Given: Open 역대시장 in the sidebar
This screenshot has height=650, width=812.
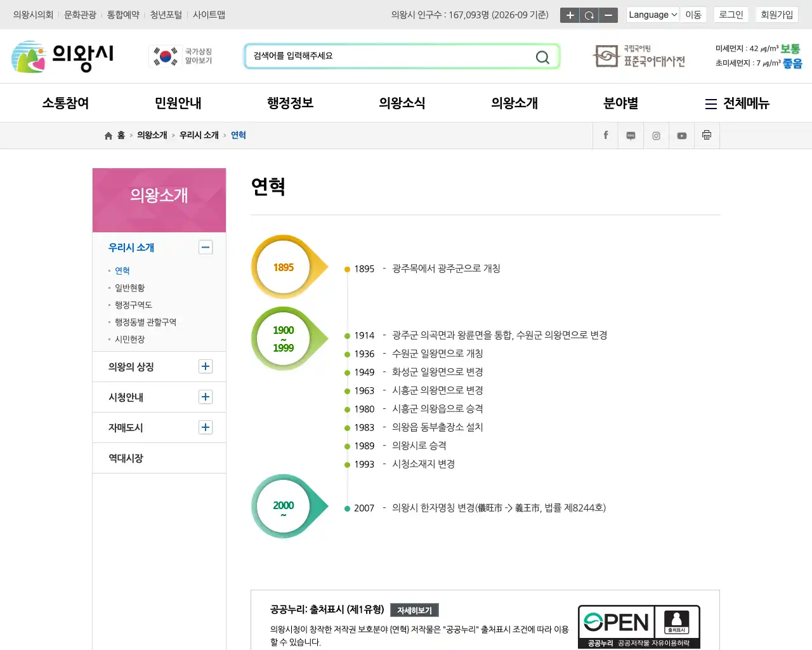Looking at the screenshot, I should (x=126, y=458).
